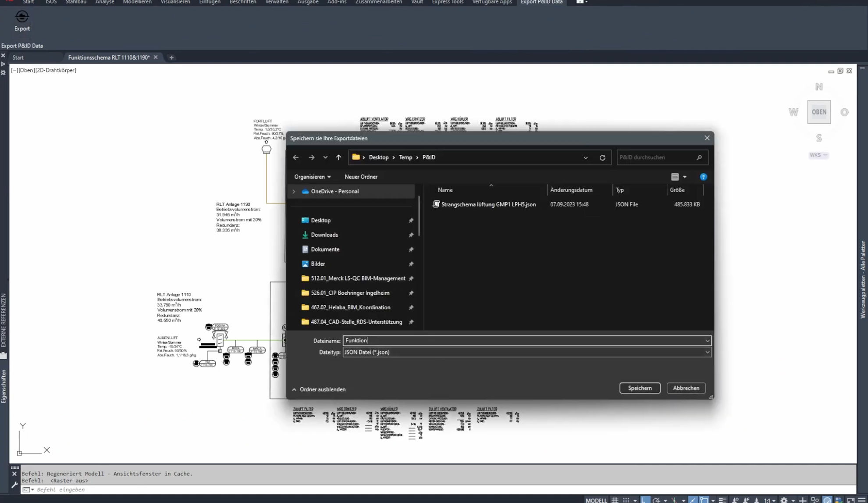The image size is (868, 503).
Task: Rotate view to W on ViewCube compass
Action: coord(793,112)
